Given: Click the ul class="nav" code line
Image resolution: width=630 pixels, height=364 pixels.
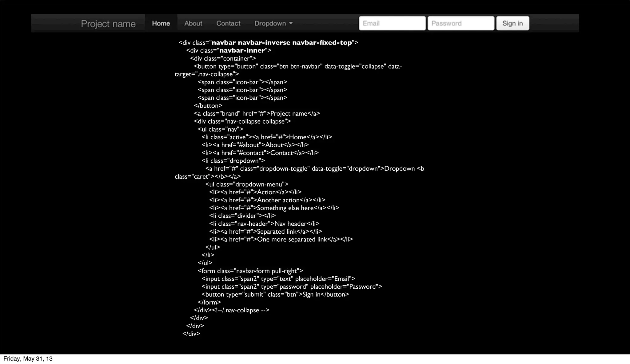Looking at the screenshot, I should (220, 129).
